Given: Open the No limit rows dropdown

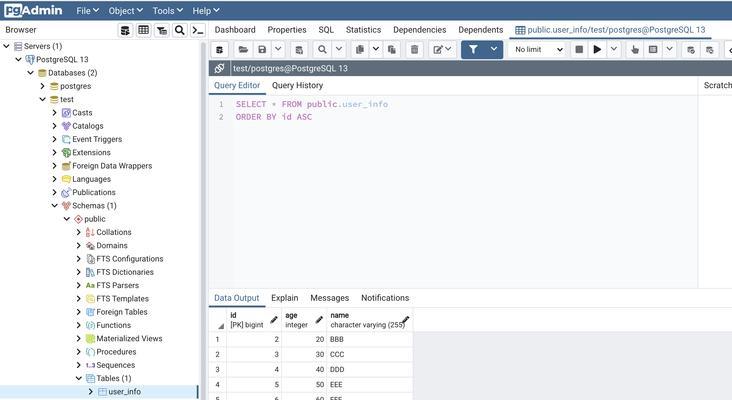Looking at the screenshot, I should [x=539, y=49].
